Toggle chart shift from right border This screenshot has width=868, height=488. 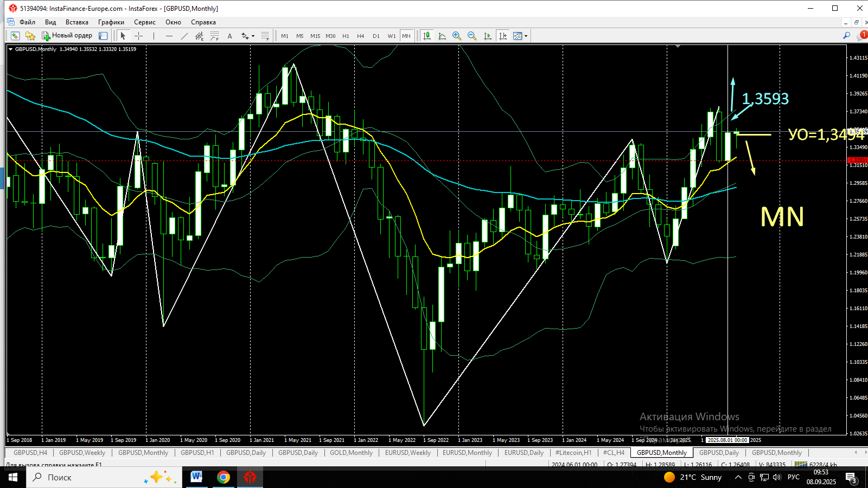[x=503, y=36]
